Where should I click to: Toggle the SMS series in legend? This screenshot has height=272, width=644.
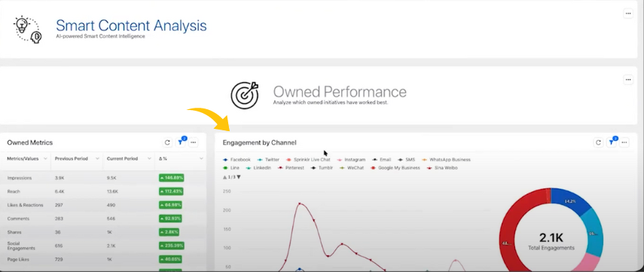(407, 160)
